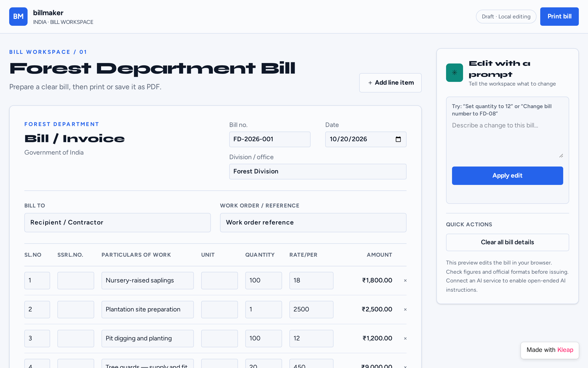Edit quantity for Nursery-raised saplings
588x368 pixels.
[x=263, y=281]
